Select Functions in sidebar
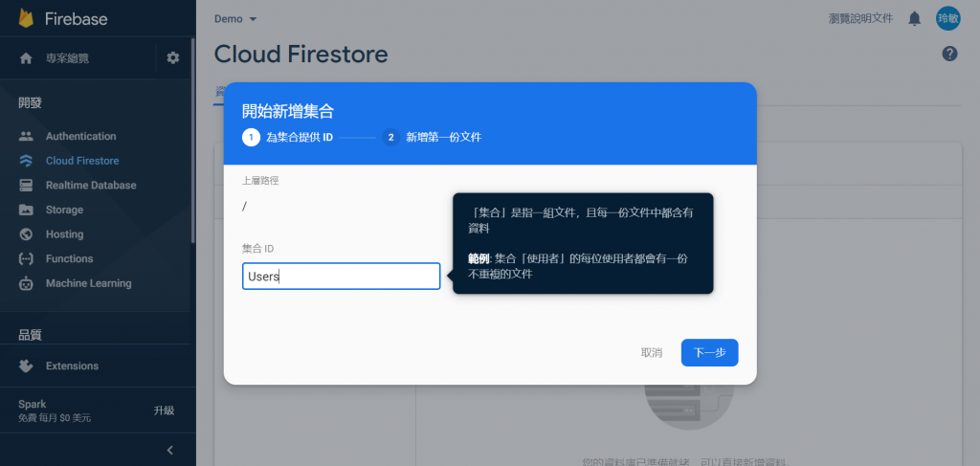Viewport: 980px width, 466px height. tap(69, 258)
